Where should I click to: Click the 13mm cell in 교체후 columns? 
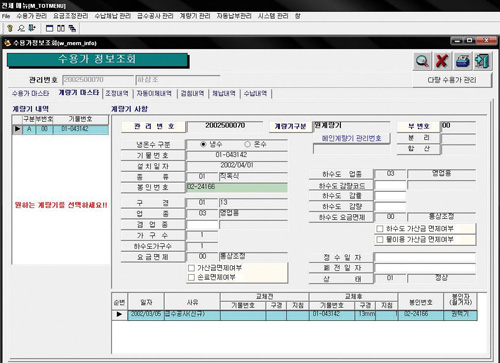coord(365,314)
